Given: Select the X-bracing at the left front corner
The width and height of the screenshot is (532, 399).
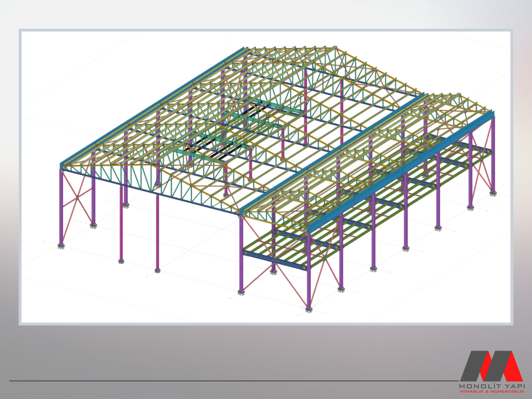Looking at the screenshot, I should coord(77,197).
